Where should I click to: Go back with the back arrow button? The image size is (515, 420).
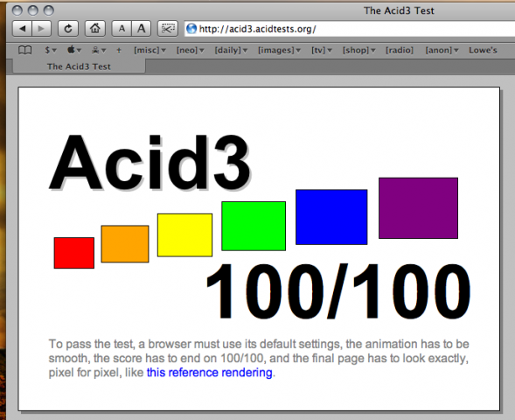point(23,29)
